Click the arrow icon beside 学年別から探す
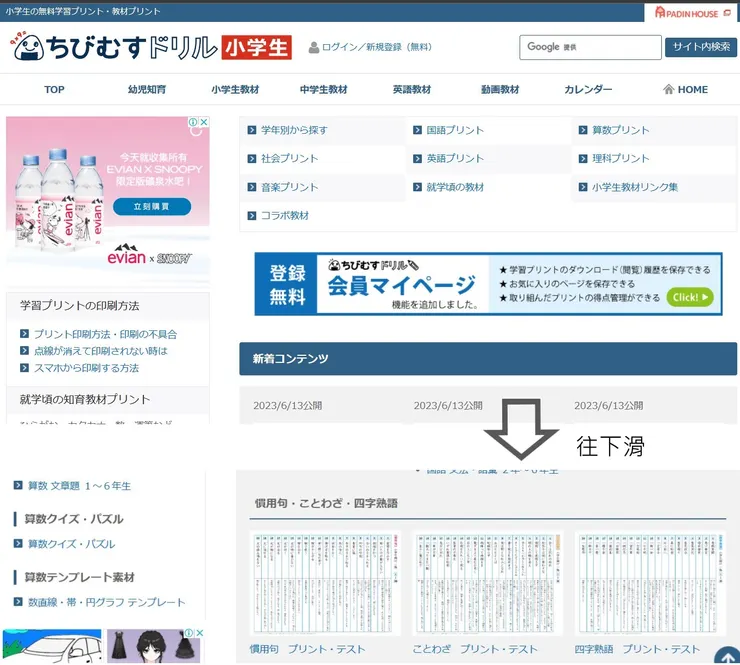 (x=252, y=130)
